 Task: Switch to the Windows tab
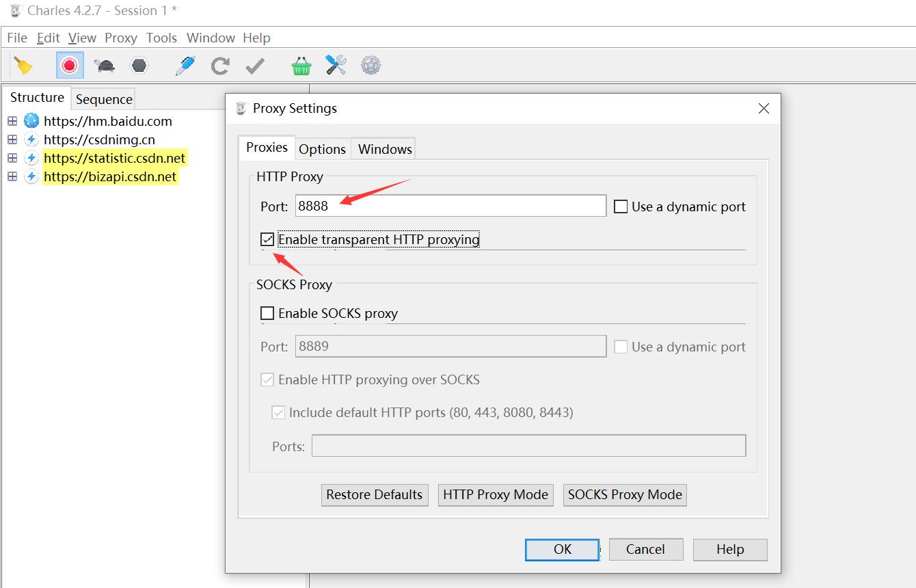(385, 149)
